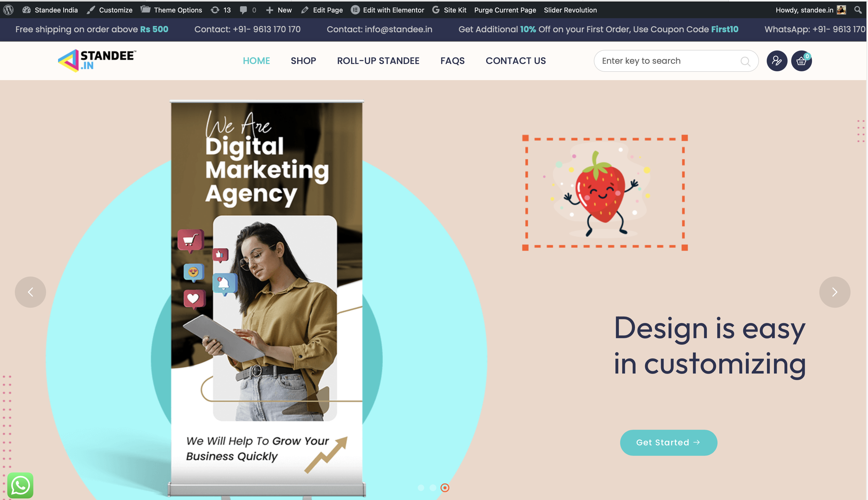Select the second slider bullet
This screenshot has width=868, height=500.
point(433,488)
